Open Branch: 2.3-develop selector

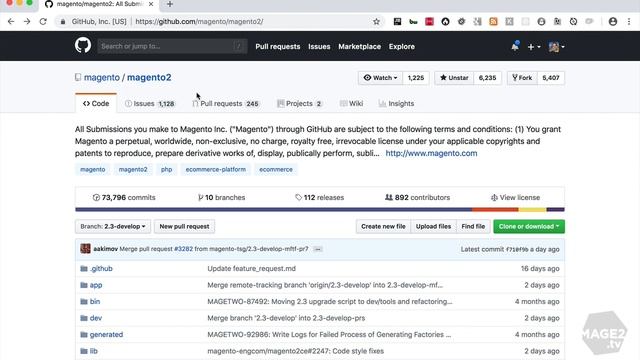point(113,226)
